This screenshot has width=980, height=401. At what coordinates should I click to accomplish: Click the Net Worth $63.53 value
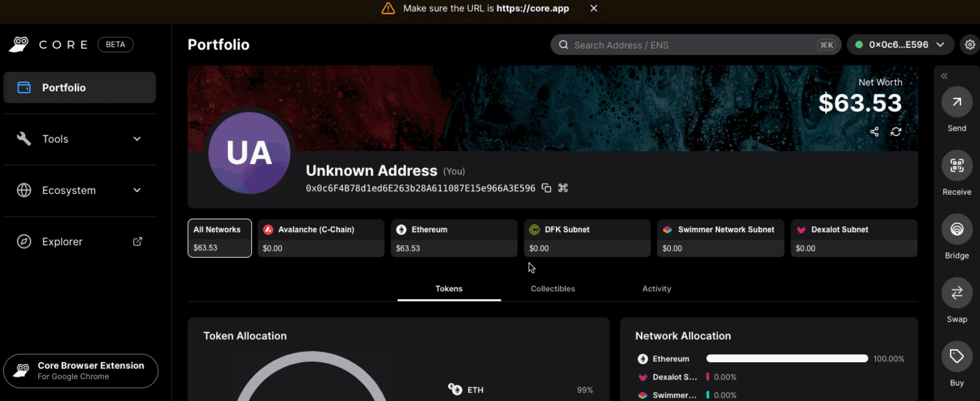coord(860,103)
